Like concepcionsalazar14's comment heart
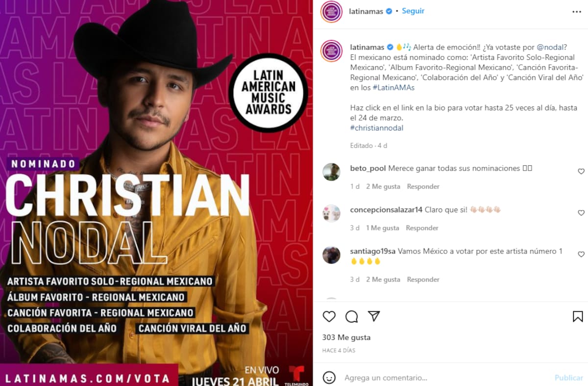Viewport: 588px width, 386px height. pos(581,213)
